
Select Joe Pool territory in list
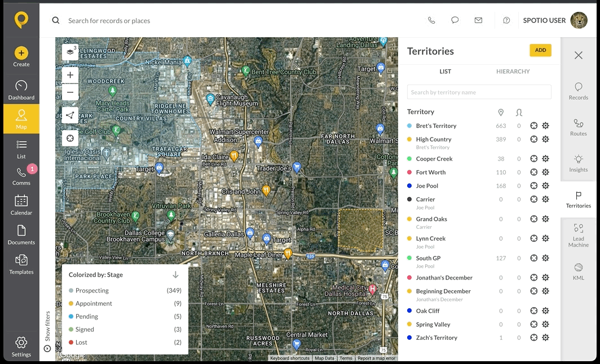[x=427, y=186]
